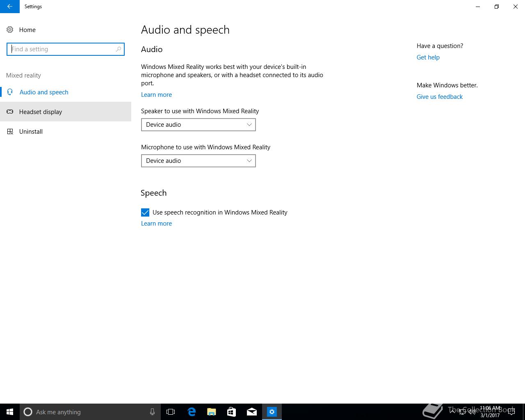Minimize the Settings window

[478, 7]
